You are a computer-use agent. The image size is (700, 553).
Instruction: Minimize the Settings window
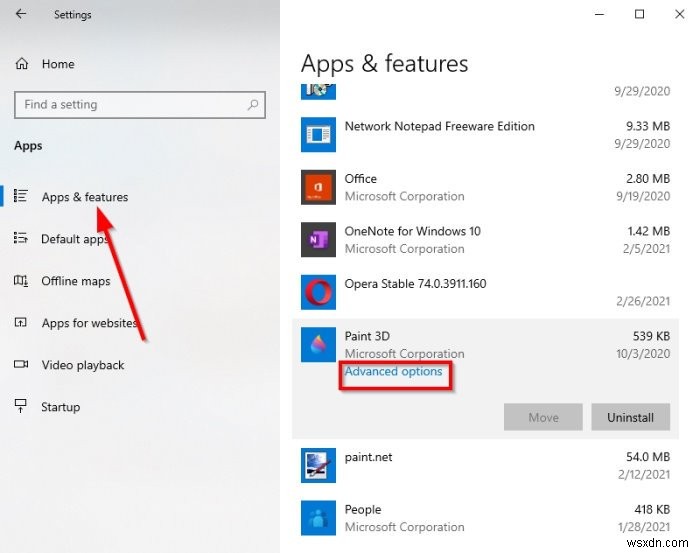[x=600, y=14]
